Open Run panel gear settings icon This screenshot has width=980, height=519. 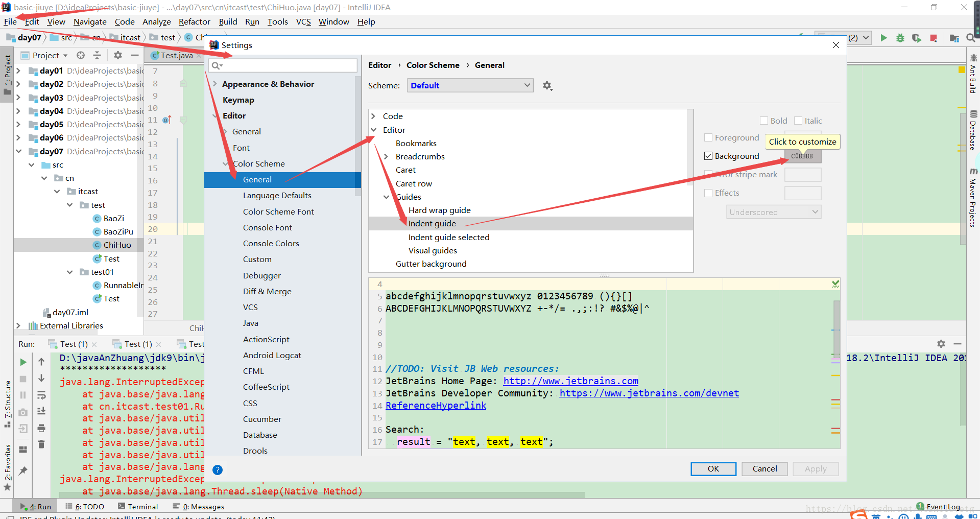941,344
